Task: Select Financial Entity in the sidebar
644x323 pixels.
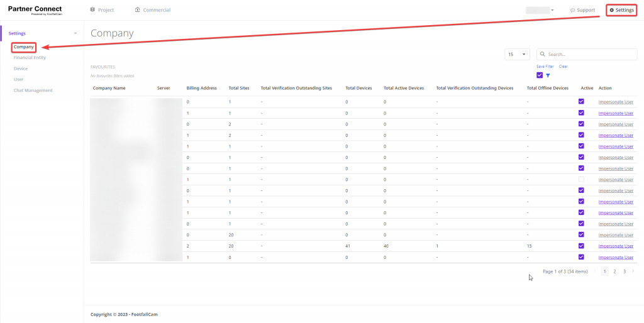Action: pyautogui.click(x=30, y=57)
